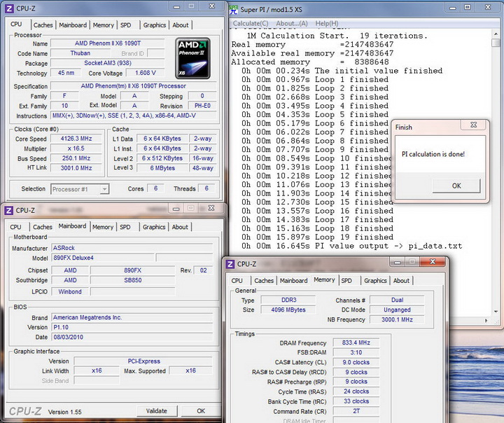
Task: Open Graphics tab in top CPU-Z window
Action: (155, 25)
